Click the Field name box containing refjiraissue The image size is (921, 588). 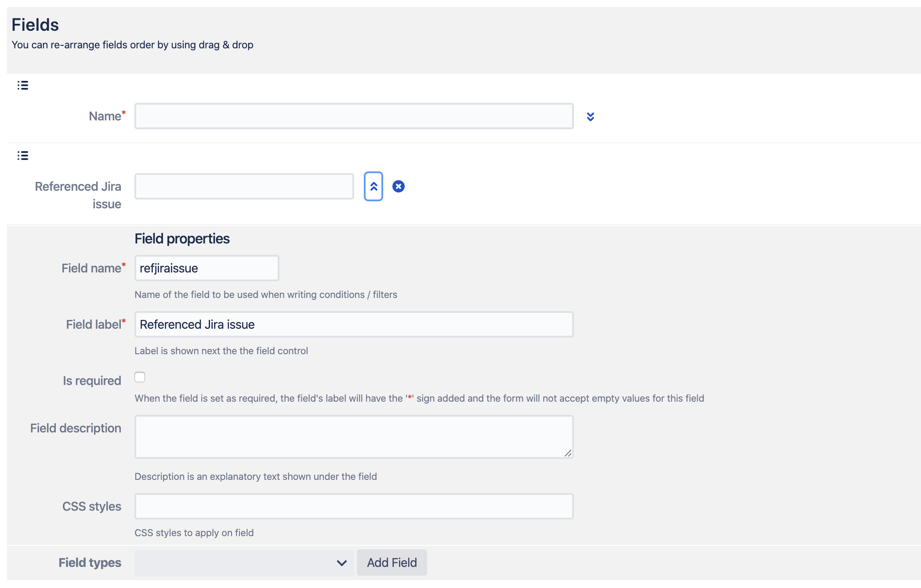[207, 268]
